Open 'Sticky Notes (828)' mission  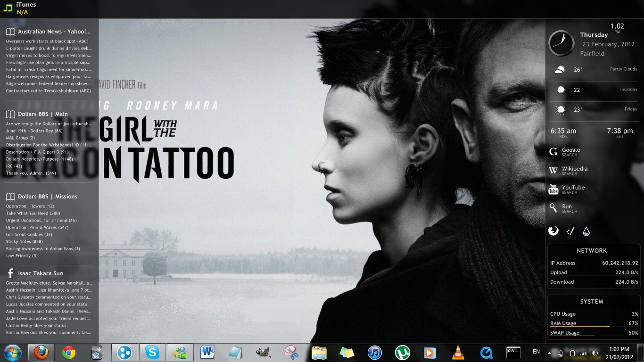point(25,241)
